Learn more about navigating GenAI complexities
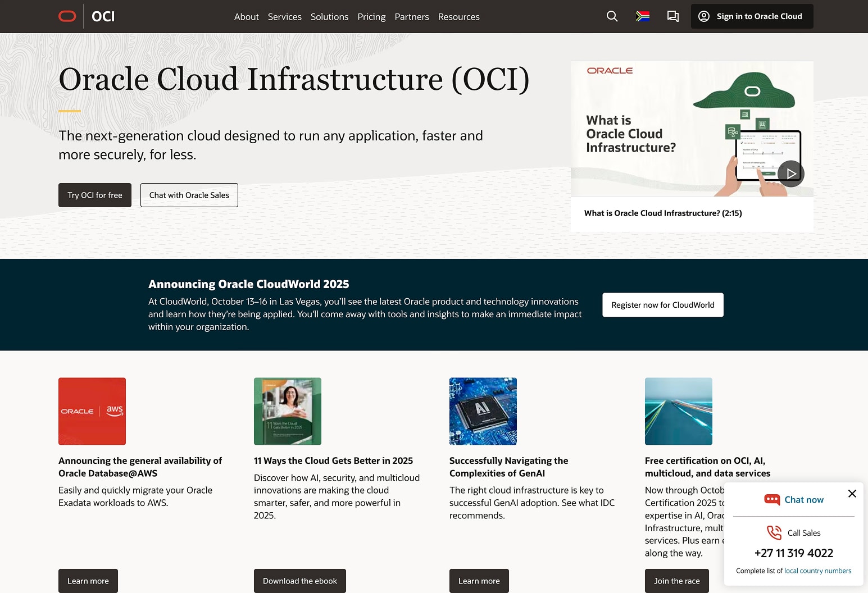The height and width of the screenshot is (593, 868). (x=479, y=581)
